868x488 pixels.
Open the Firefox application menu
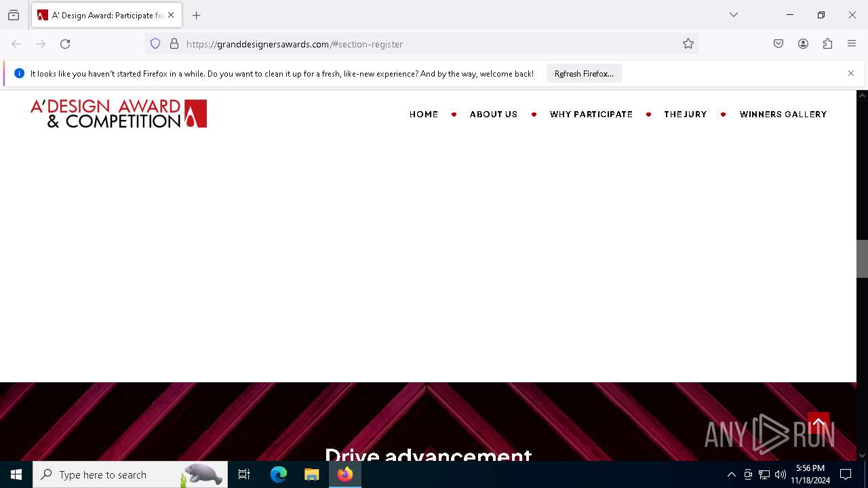click(x=852, y=44)
